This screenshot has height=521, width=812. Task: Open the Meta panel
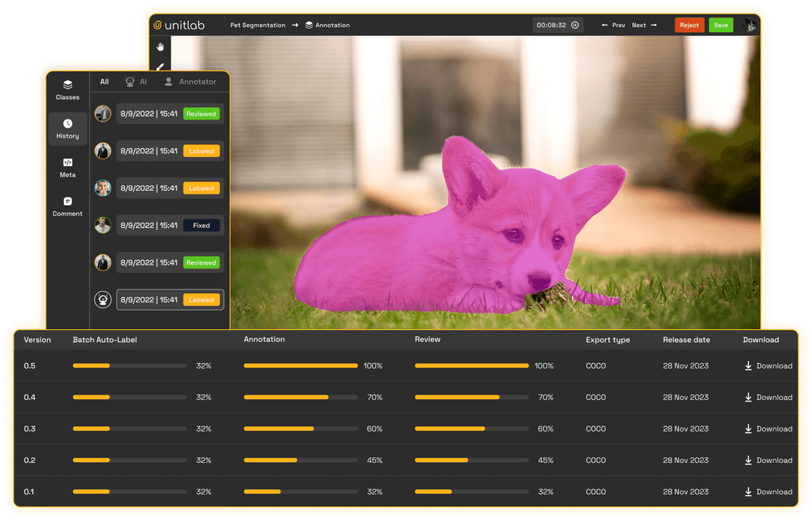pyautogui.click(x=67, y=167)
